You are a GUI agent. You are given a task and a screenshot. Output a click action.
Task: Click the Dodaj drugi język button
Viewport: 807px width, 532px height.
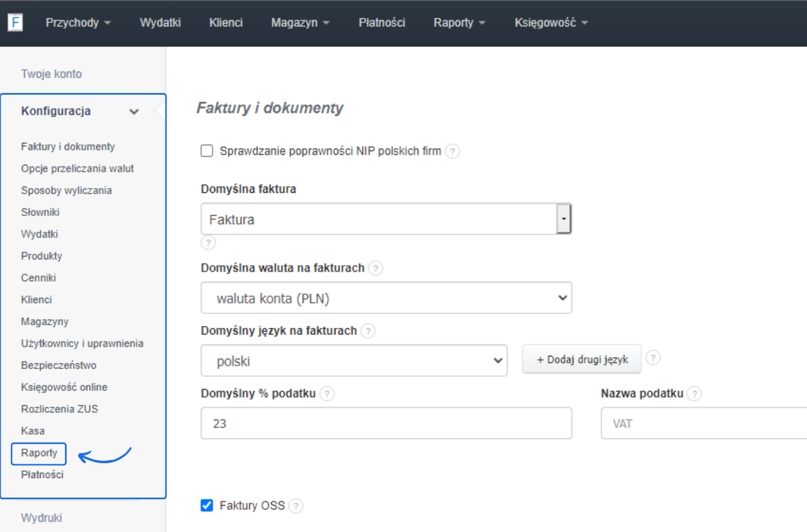(x=581, y=359)
